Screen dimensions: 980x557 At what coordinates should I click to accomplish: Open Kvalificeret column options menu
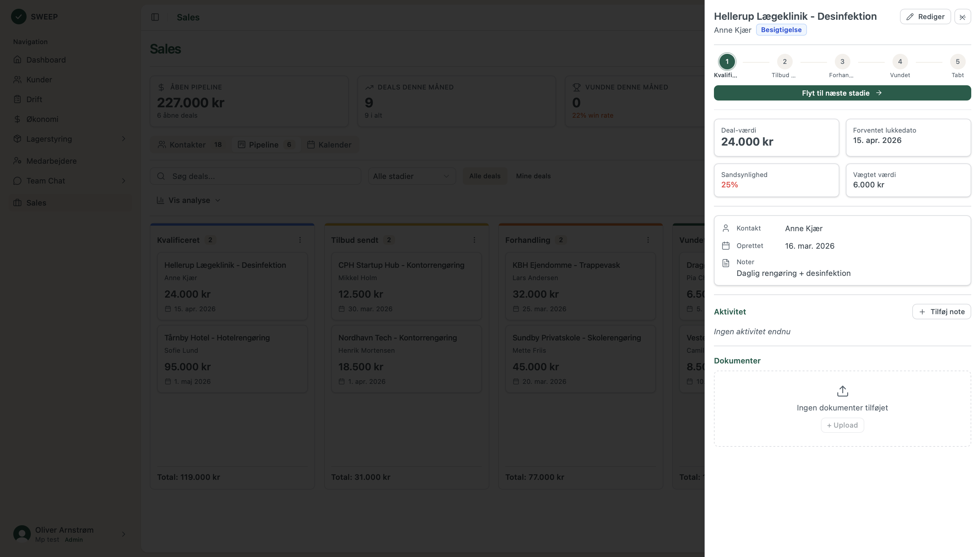click(x=300, y=240)
